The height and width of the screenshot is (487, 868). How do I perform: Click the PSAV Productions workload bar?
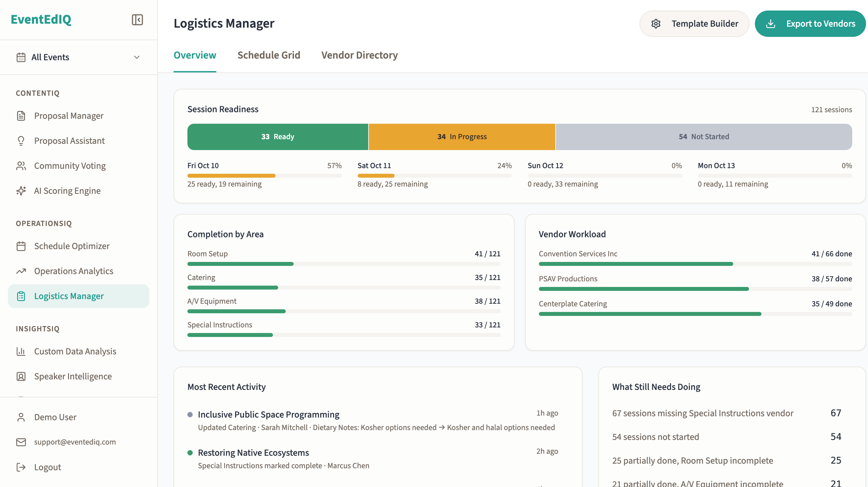(695, 289)
